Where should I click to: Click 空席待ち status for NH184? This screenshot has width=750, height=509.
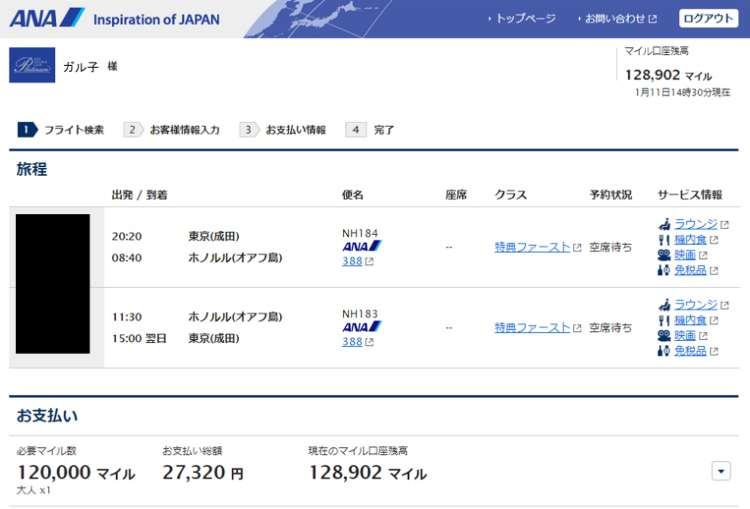pyautogui.click(x=610, y=247)
